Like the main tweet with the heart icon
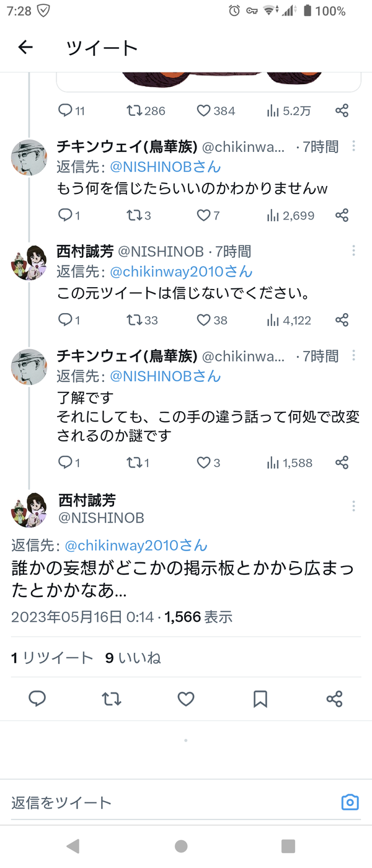Viewport: 372px width, 868px height. (186, 699)
